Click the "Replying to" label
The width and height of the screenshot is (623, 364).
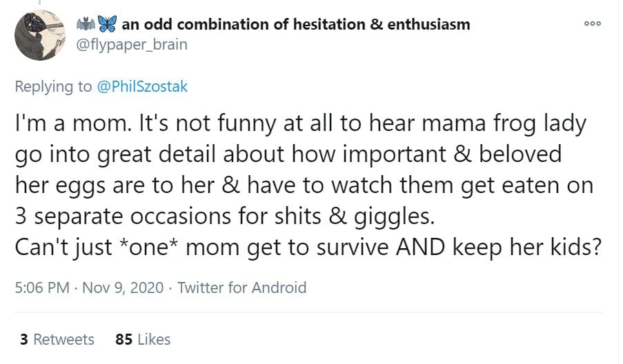pyautogui.click(x=53, y=86)
